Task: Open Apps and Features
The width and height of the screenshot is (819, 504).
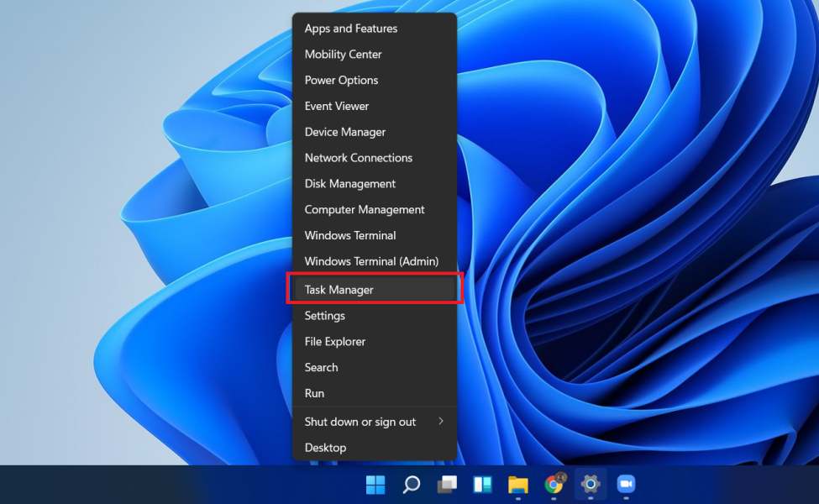Action: click(x=375, y=29)
